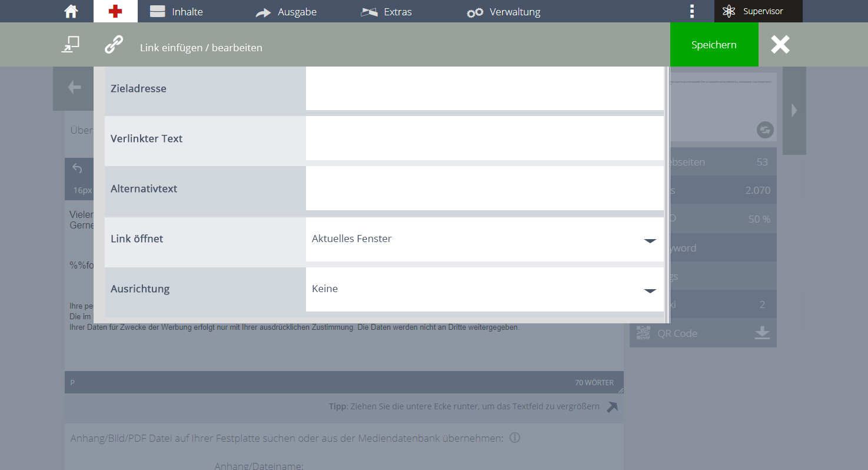Open the Ausgabe menu
The image size is (868, 470).
point(286,12)
